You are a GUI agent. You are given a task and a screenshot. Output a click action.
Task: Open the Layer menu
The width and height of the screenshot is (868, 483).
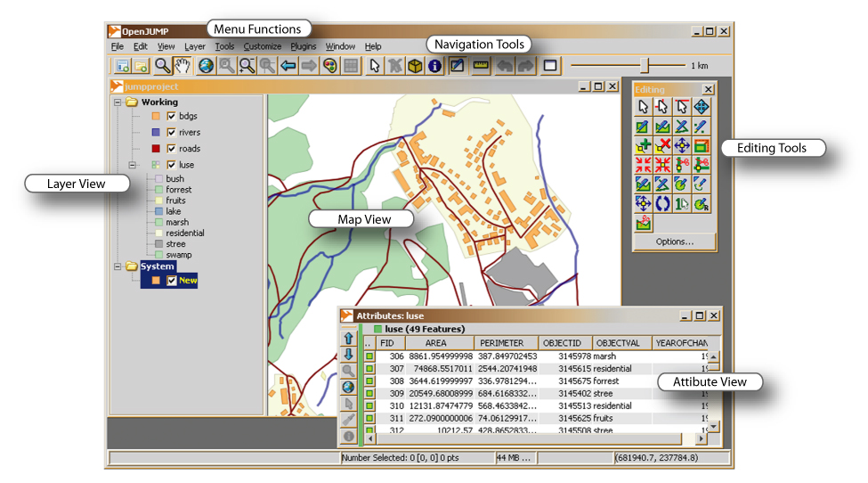[x=194, y=46]
